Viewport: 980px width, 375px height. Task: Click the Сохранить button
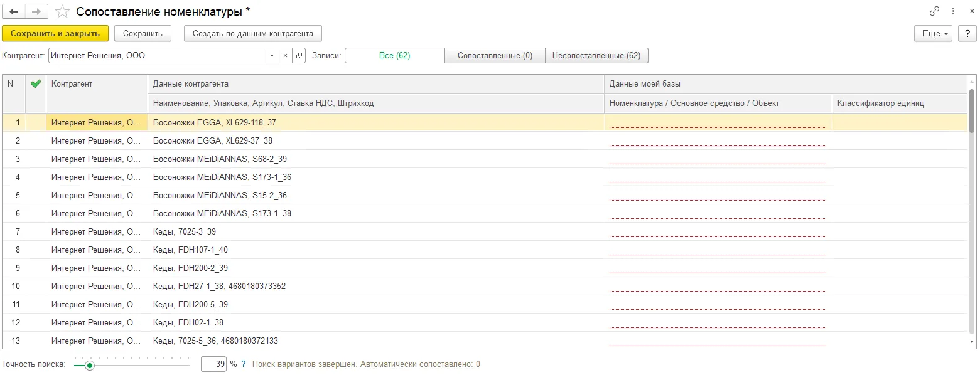143,33
